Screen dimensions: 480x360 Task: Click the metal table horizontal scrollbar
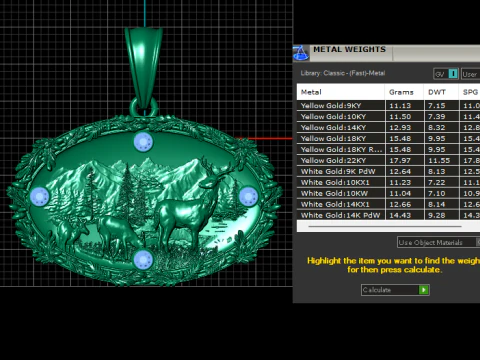(x=385, y=226)
